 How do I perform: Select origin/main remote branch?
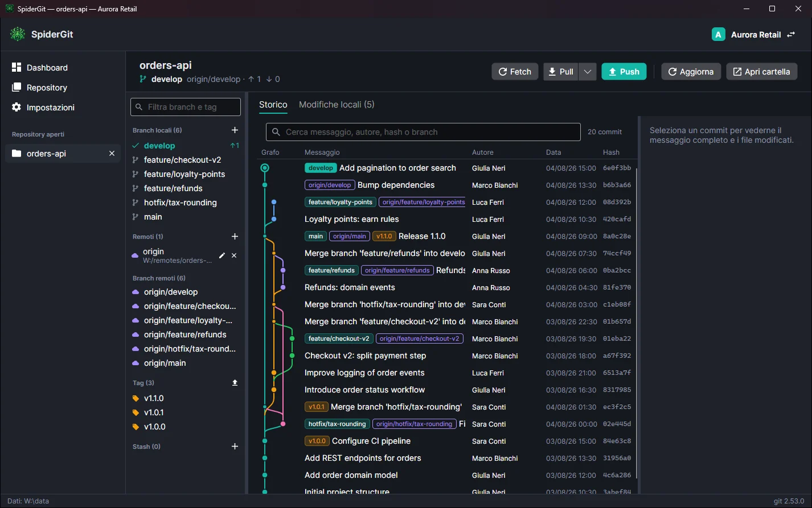tap(186, 363)
